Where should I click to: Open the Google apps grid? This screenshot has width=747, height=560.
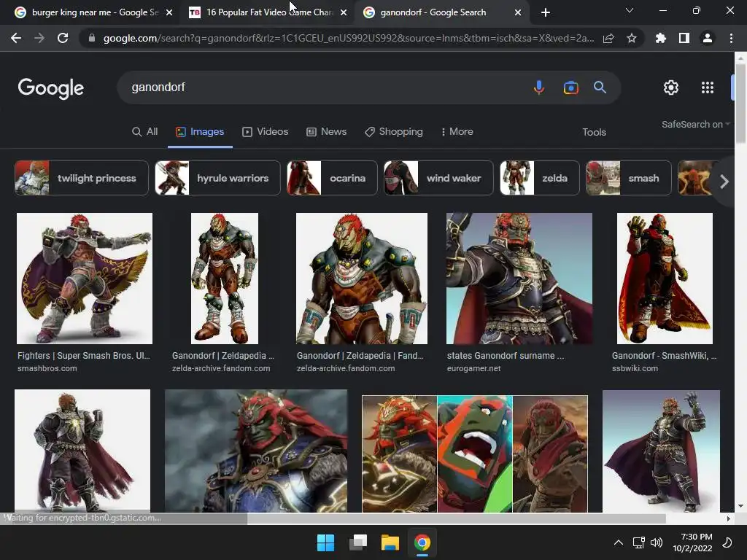point(708,87)
